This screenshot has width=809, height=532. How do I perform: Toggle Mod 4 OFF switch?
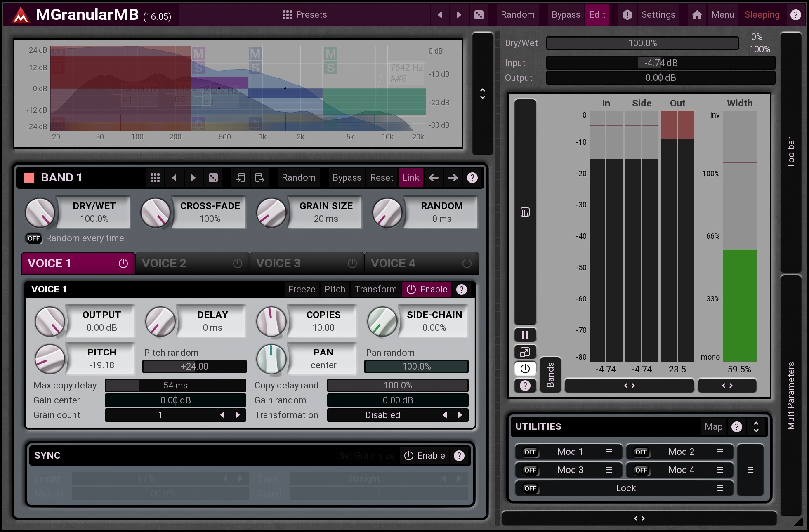[x=641, y=470]
